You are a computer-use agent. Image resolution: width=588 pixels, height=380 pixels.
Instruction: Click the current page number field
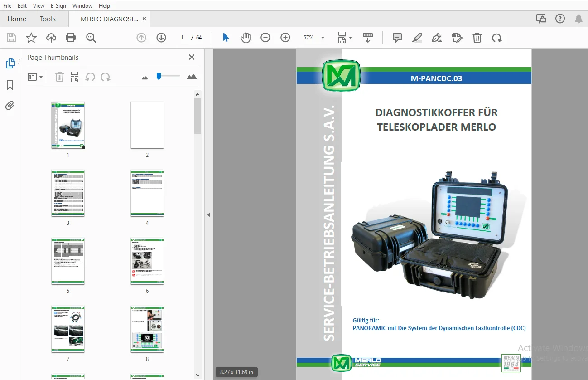click(182, 38)
